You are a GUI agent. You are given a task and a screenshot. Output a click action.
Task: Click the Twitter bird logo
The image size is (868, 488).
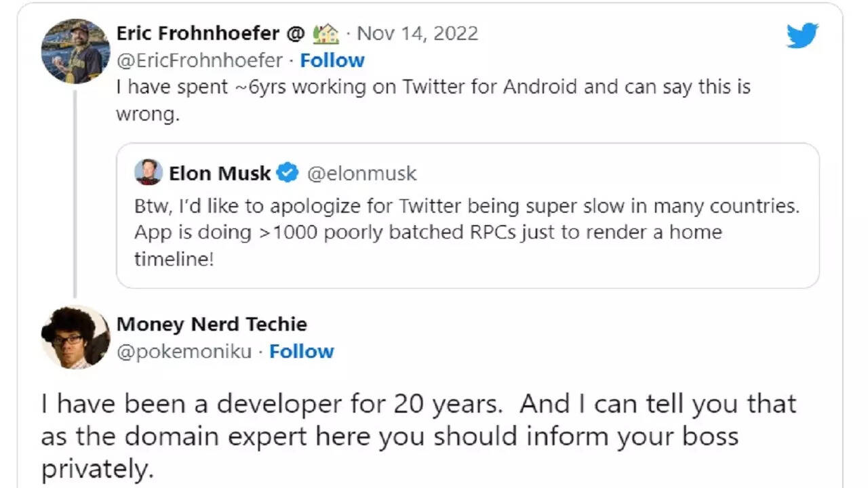[802, 35]
